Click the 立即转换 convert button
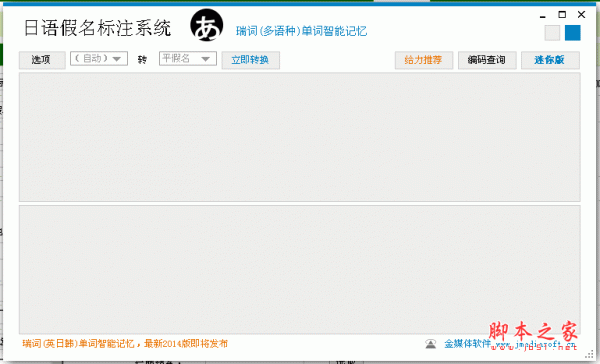600x364 pixels. click(250, 60)
